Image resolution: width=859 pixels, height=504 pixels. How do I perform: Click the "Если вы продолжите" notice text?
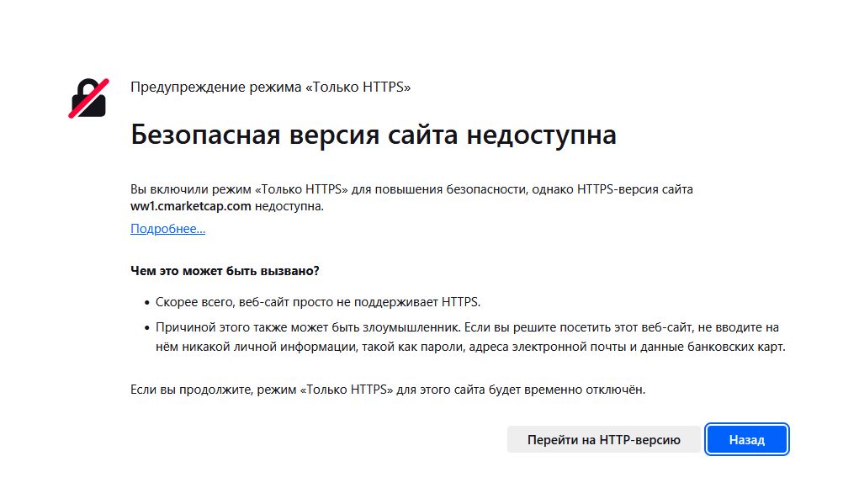[388, 390]
